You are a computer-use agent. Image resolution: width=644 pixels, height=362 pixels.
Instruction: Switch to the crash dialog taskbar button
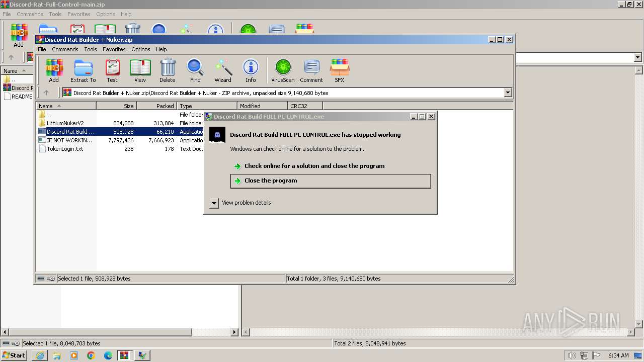(x=142, y=355)
